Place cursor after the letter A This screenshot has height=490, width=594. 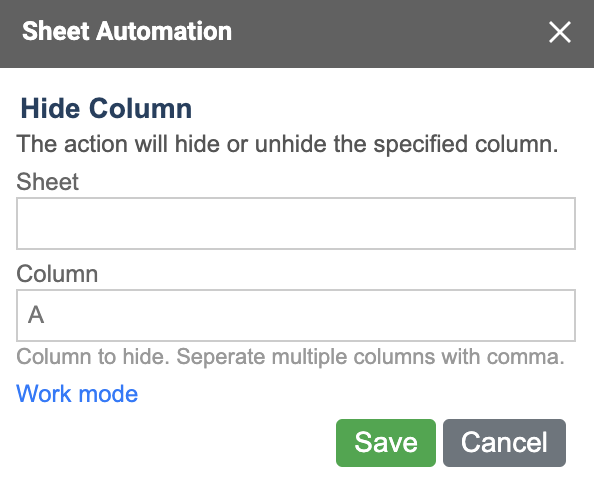click(46, 315)
